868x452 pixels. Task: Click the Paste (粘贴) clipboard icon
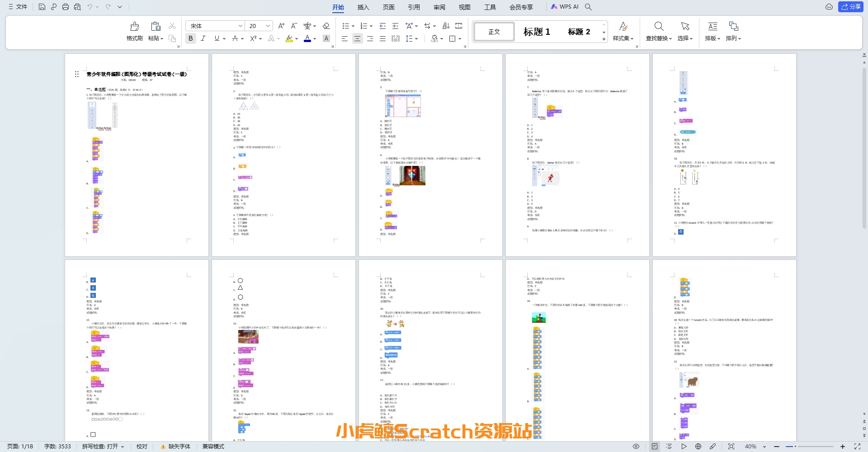[x=156, y=26]
